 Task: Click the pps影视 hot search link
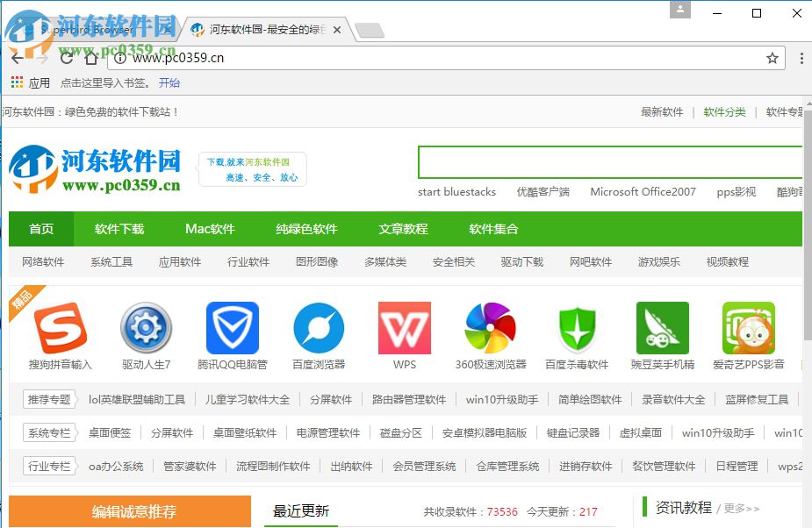pos(736,192)
